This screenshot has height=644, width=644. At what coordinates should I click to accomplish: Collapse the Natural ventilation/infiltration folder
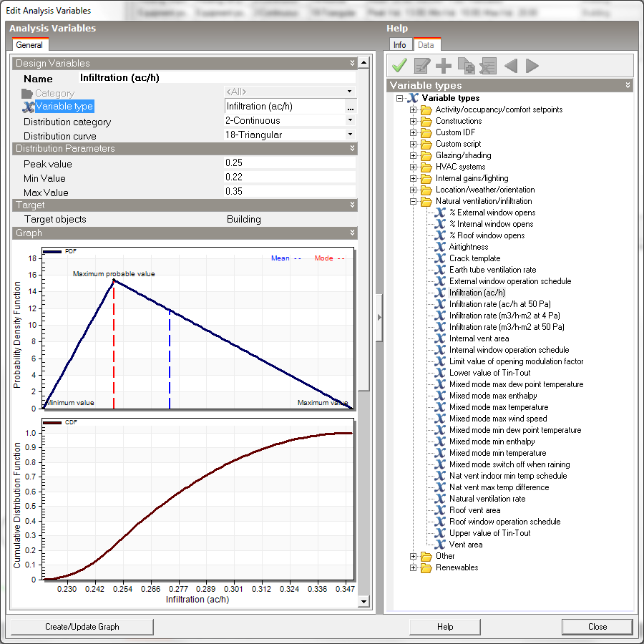click(x=413, y=201)
